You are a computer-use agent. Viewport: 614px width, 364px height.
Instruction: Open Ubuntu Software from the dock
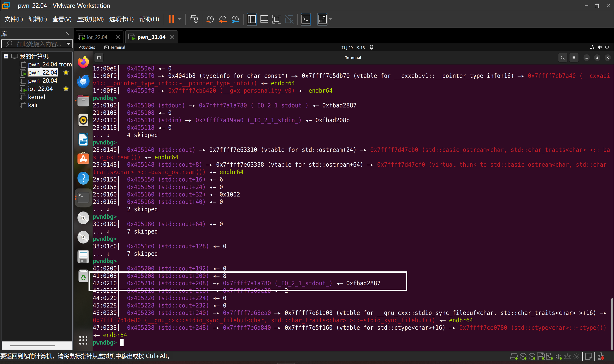[83, 159]
